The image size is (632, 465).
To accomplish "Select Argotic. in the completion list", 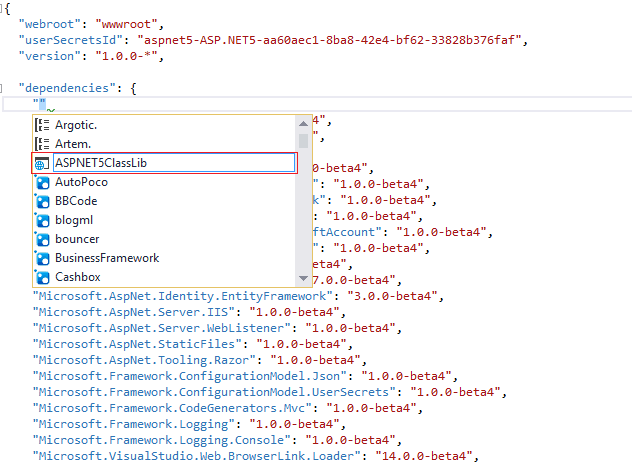I will pos(164,125).
